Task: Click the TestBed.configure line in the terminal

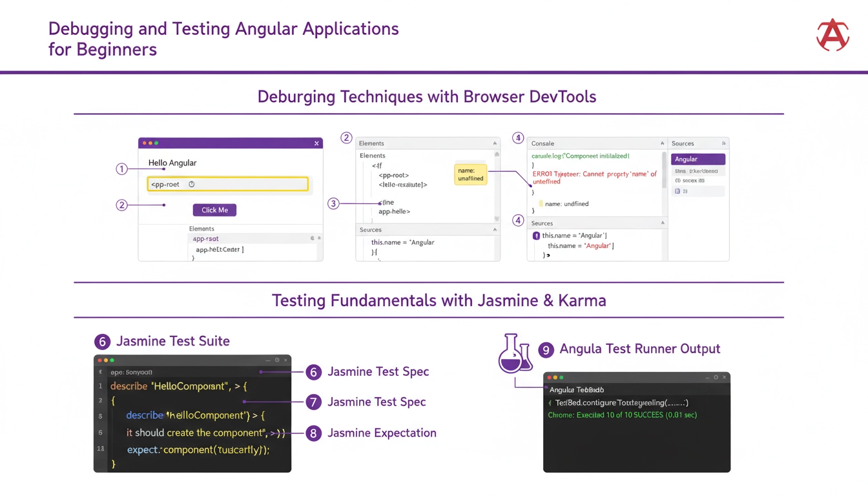Action: point(617,403)
